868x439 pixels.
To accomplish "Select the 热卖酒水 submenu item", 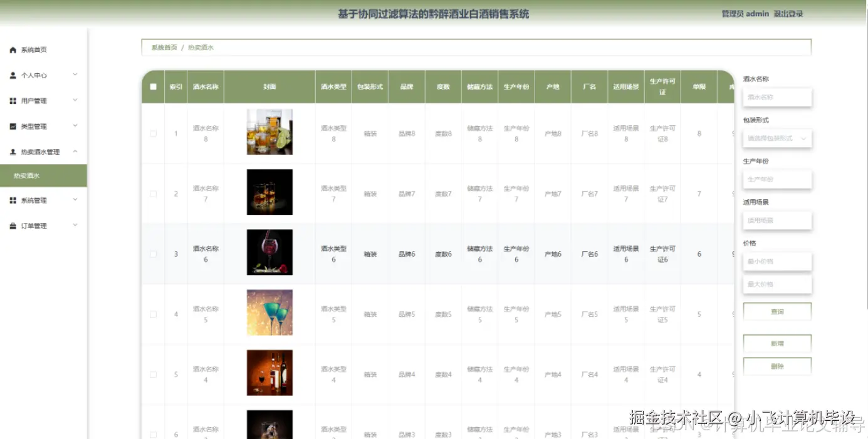I will click(43, 176).
